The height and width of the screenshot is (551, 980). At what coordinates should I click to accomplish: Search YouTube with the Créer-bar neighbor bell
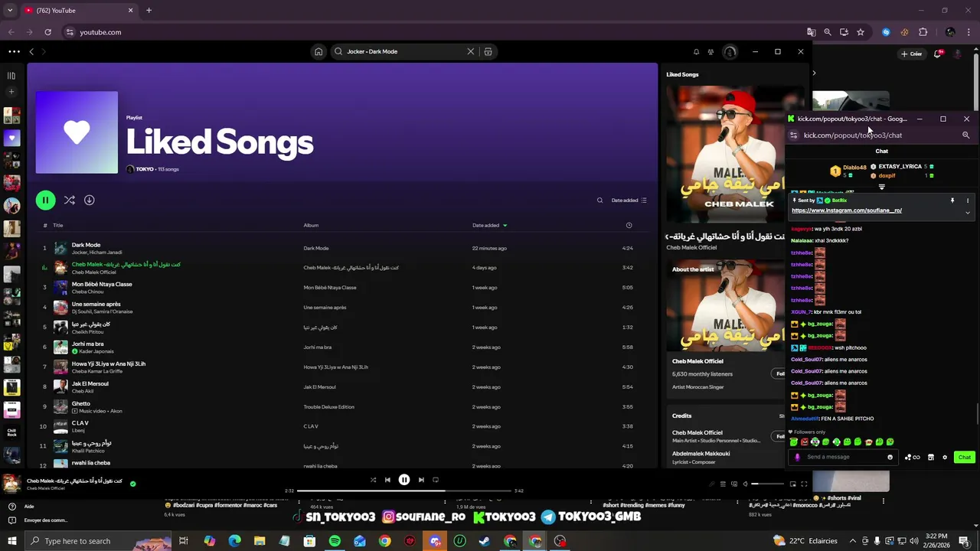(x=938, y=54)
